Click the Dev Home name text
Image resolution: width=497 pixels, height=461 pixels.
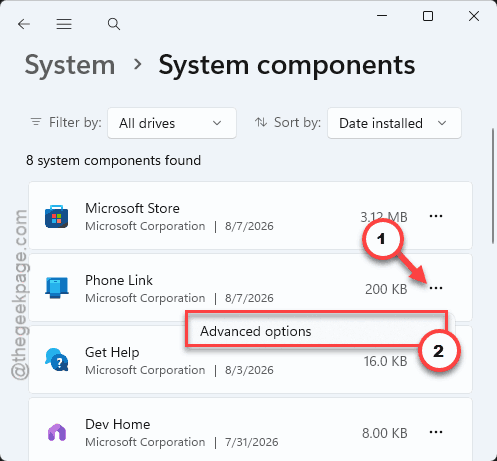(118, 424)
